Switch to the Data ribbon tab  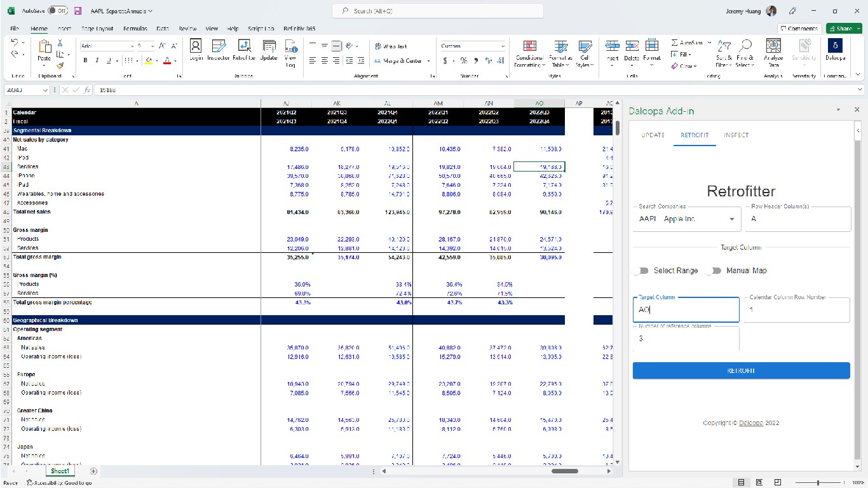163,29
